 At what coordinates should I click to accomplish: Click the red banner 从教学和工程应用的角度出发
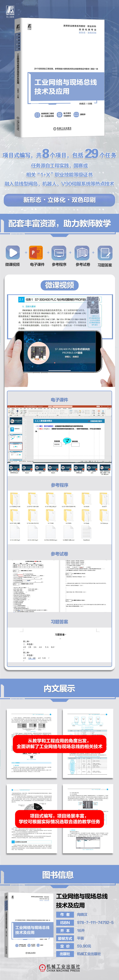59,743
